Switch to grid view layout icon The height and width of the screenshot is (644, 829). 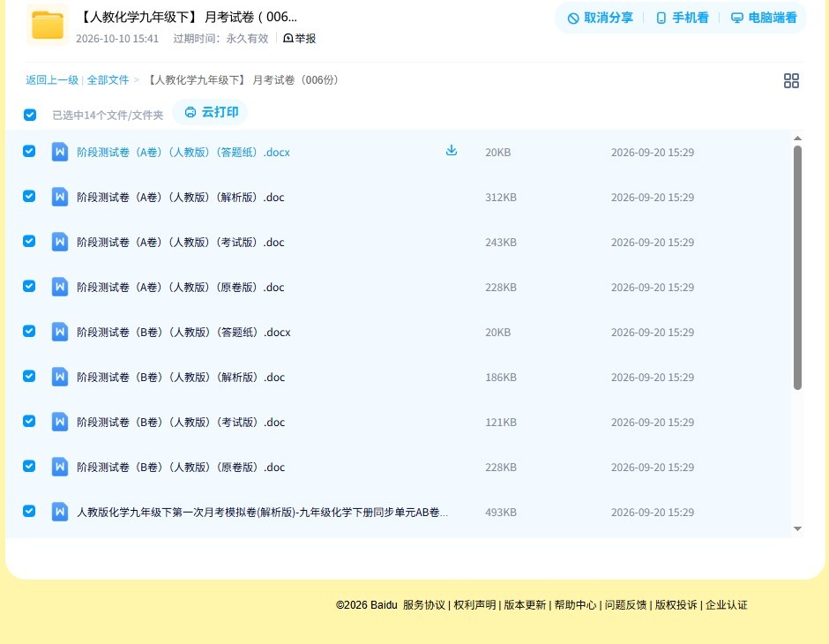[x=791, y=80]
